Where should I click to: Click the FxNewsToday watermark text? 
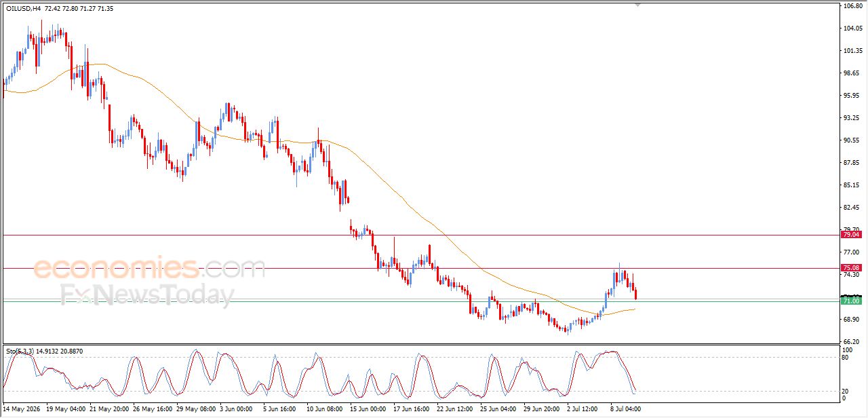[148, 296]
